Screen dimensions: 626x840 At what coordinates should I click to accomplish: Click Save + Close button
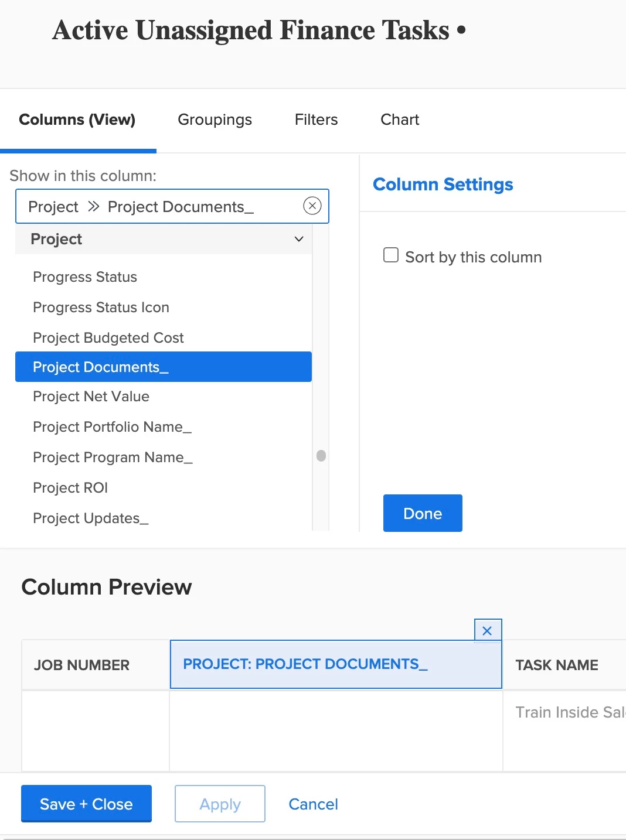pyautogui.click(x=86, y=804)
